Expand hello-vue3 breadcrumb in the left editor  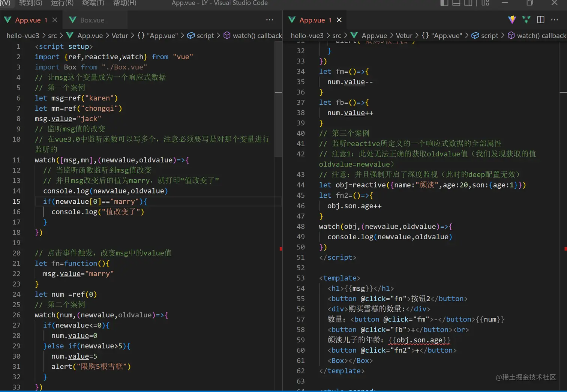tap(23, 36)
